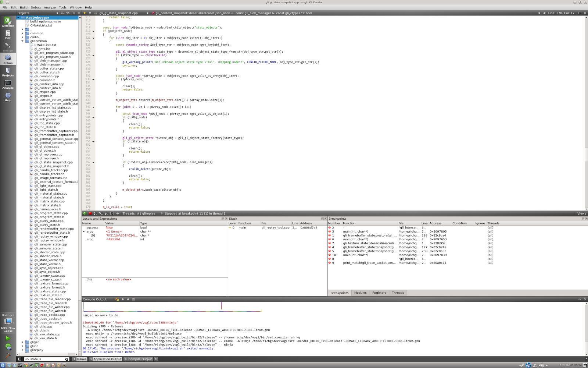Click the debugger Continue icon
Screen dimensions: 588x368
(85, 213)
